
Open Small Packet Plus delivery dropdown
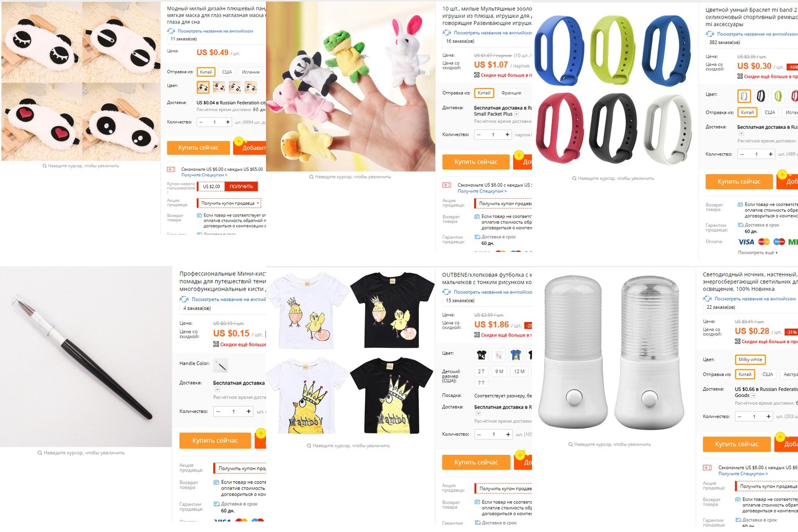517,114
